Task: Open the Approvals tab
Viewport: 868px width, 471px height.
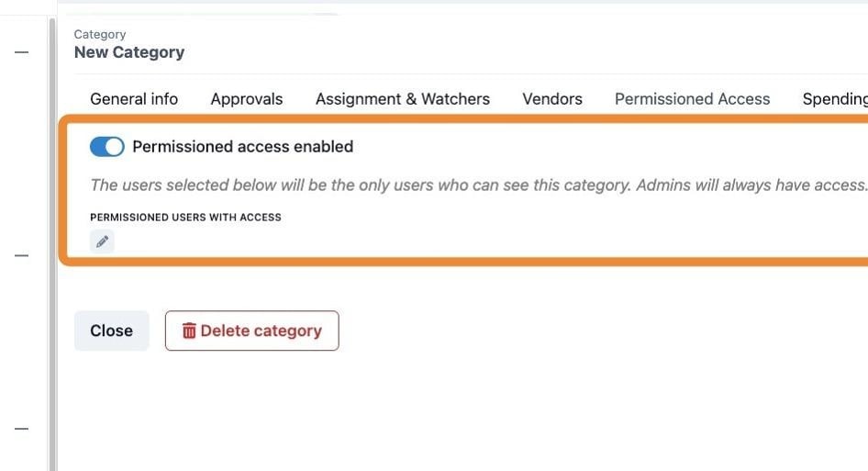Action: pos(246,99)
